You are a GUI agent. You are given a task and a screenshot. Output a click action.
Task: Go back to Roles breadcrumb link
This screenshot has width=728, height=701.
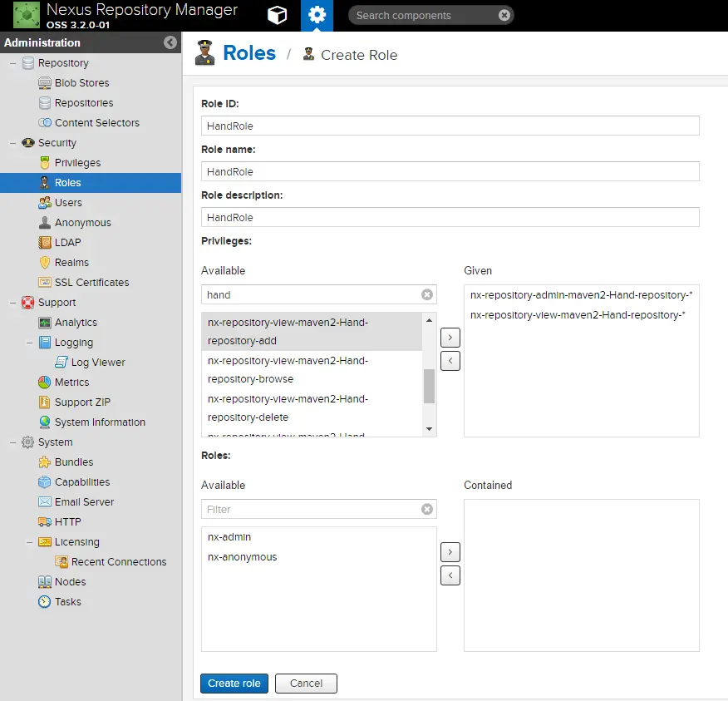[249, 53]
